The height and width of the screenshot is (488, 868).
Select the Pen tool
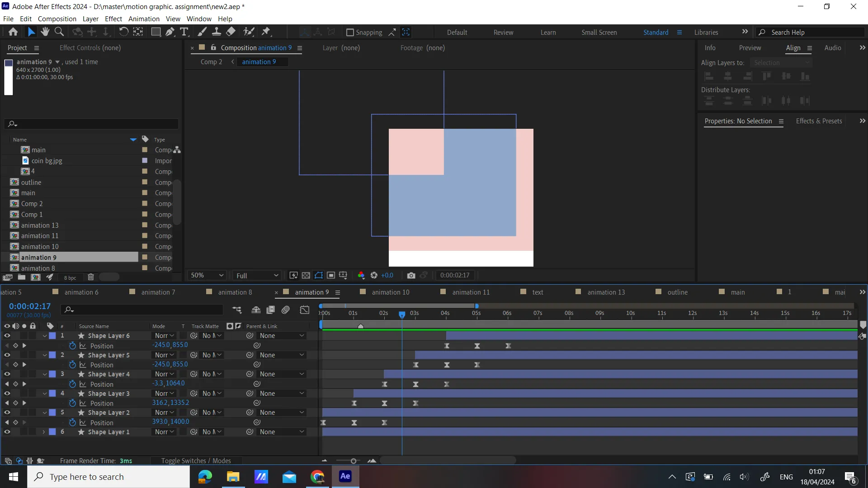(170, 32)
